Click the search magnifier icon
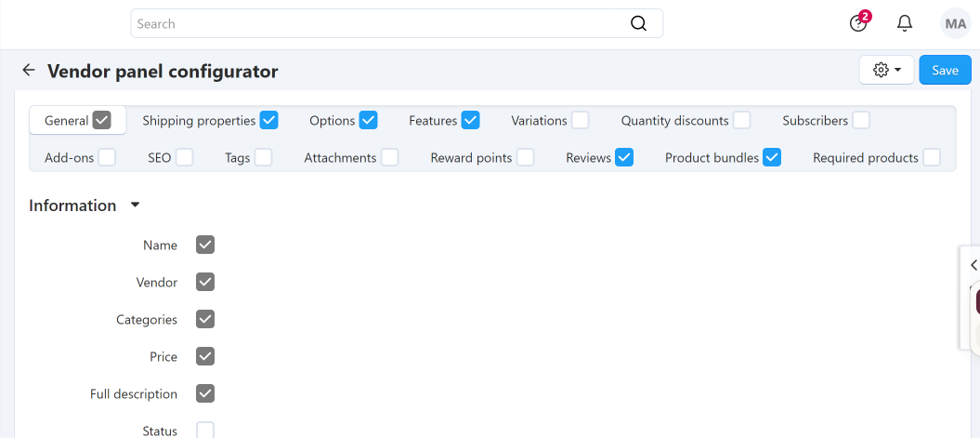Image resolution: width=980 pixels, height=438 pixels. tap(638, 24)
